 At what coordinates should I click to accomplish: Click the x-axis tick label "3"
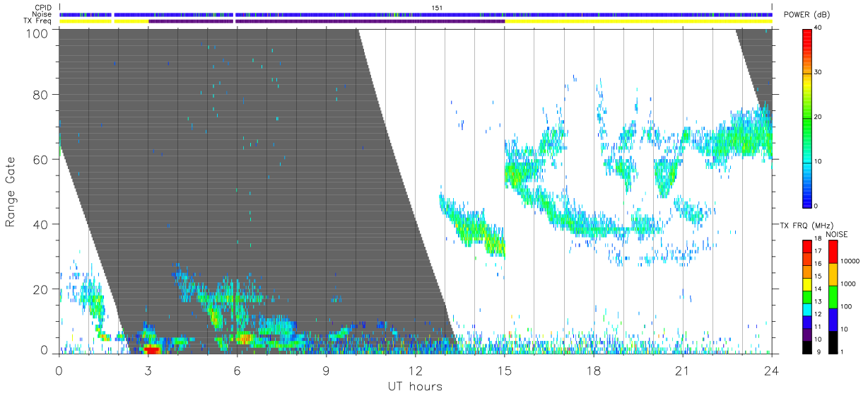tap(148, 370)
